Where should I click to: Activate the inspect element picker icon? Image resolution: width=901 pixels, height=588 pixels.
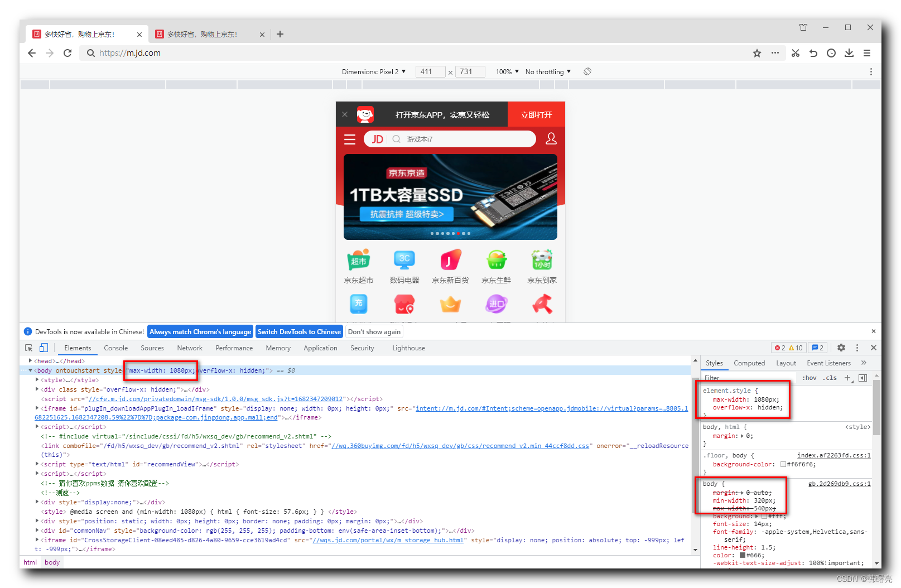click(29, 348)
